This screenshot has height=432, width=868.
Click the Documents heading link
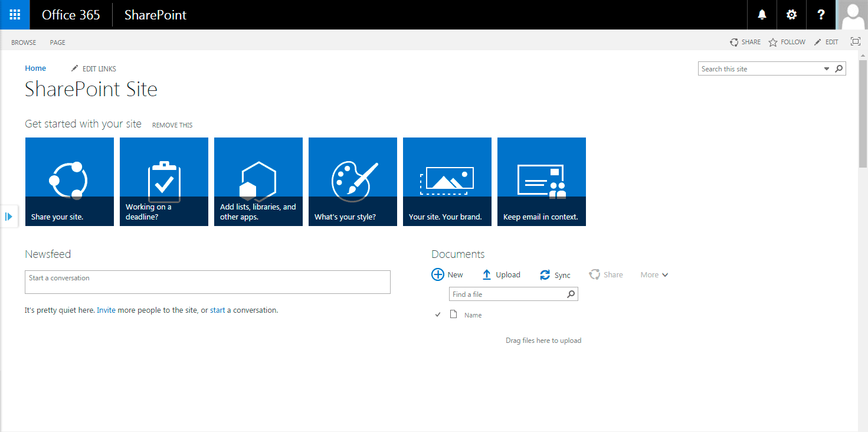pyautogui.click(x=458, y=254)
